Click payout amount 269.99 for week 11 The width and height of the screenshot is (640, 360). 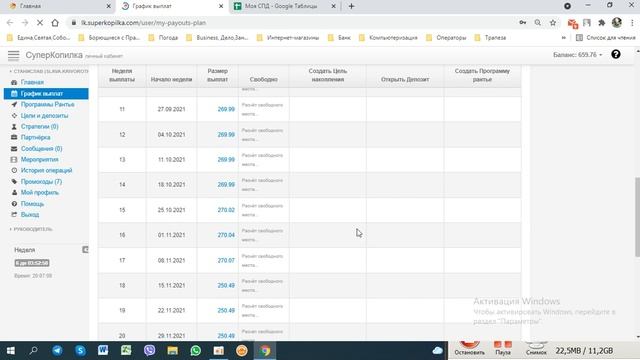point(226,109)
